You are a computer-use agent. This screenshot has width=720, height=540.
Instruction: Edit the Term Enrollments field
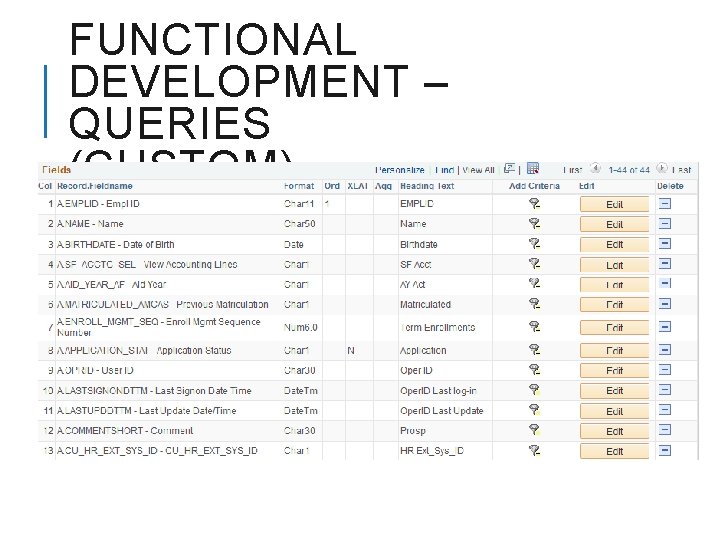point(614,328)
